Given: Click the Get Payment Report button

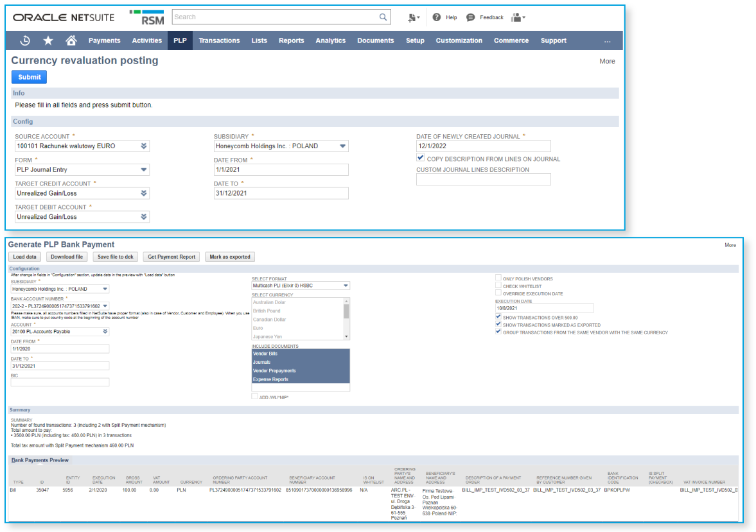Looking at the screenshot, I should tap(171, 257).
